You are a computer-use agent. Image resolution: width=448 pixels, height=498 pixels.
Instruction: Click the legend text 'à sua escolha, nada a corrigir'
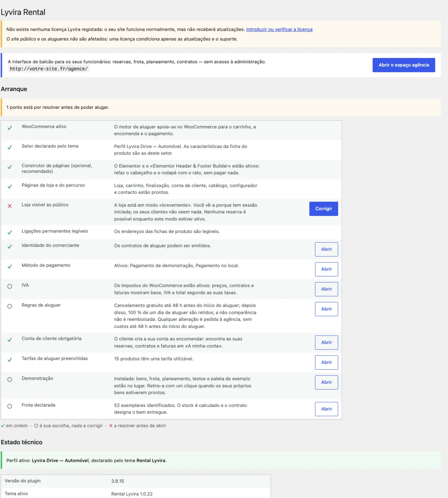pos(71,426)
